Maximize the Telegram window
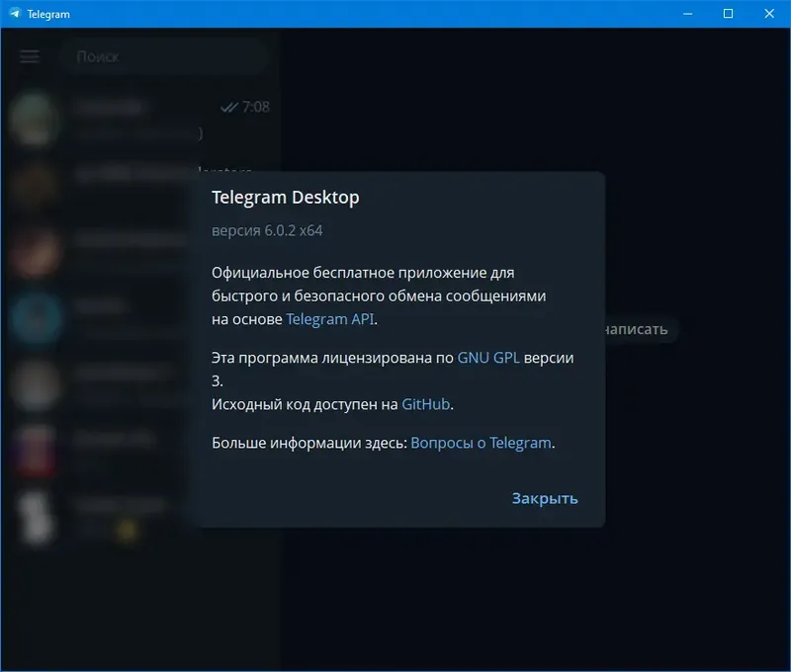Image resolution: width=791 pixels, height=672 pixels. pyautogui.click(x=728, y=14)
